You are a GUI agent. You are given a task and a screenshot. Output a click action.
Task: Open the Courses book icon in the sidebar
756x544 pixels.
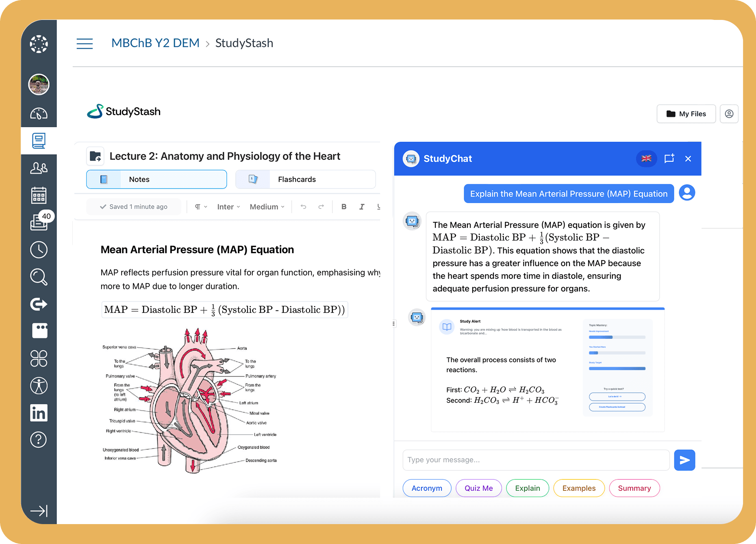(39, 141)
